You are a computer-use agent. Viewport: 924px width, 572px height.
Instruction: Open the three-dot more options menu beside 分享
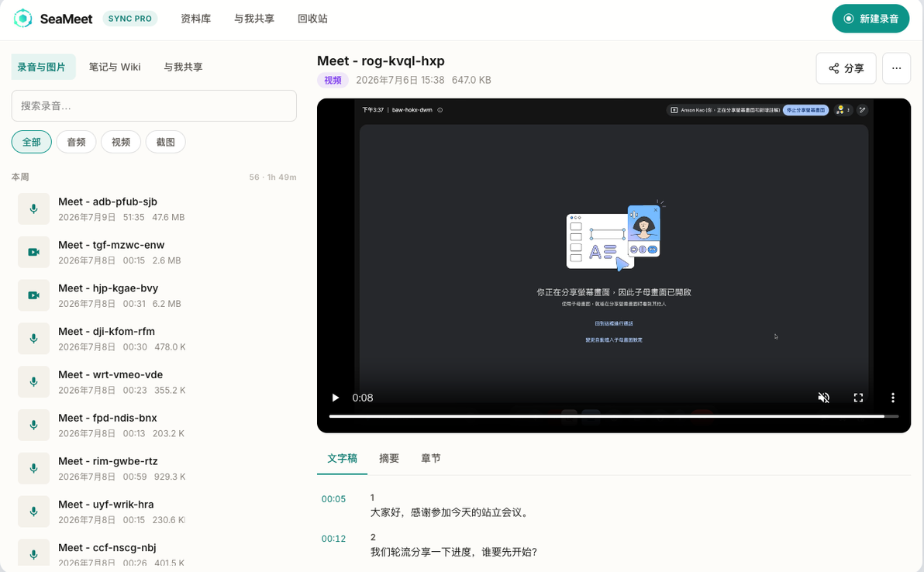896,68
